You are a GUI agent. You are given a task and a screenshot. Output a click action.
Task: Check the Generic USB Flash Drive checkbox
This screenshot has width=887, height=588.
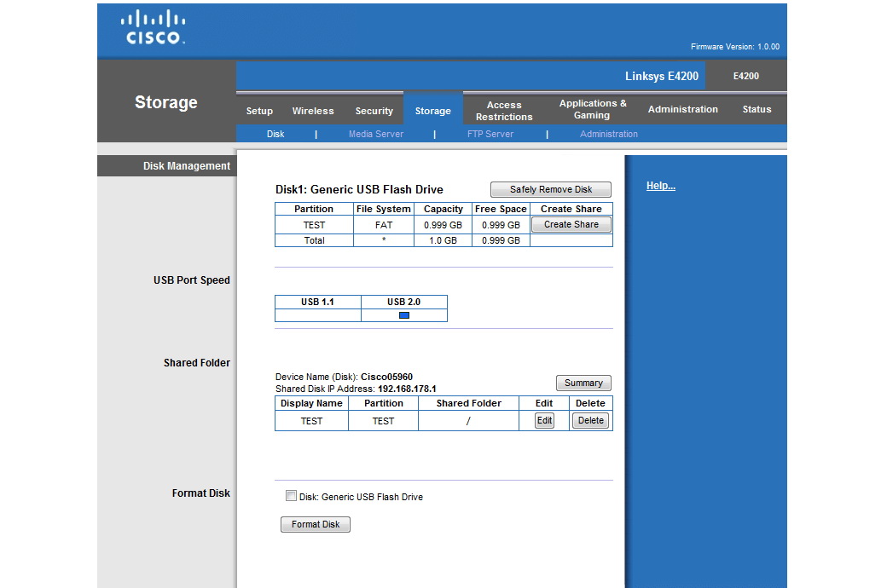pyautogui.click(x=291, y=496)
